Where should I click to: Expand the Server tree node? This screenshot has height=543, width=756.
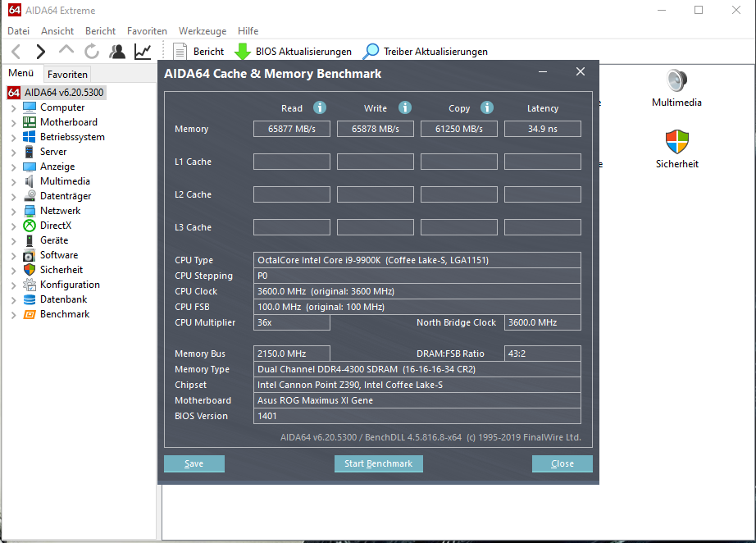coord(13,153)
